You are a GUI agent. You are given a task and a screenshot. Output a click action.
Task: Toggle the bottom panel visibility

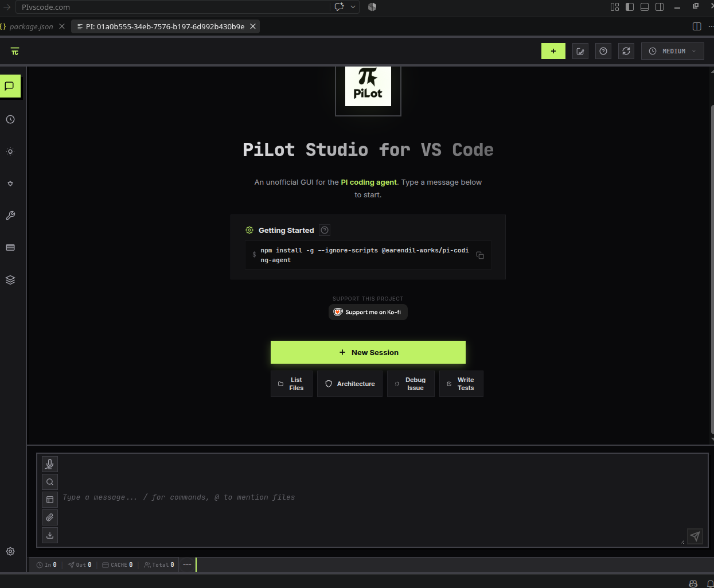645,7
